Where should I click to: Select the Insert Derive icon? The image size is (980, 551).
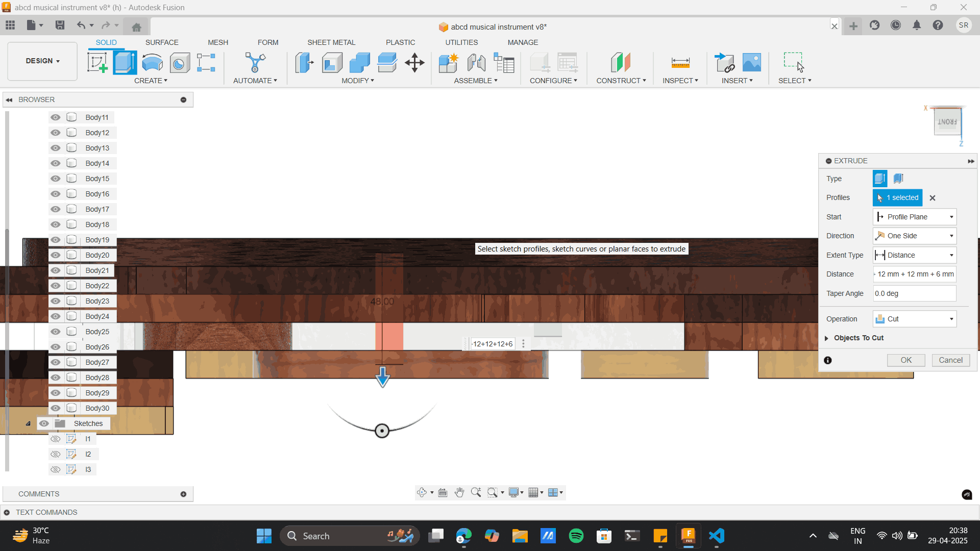pos(724,63)
